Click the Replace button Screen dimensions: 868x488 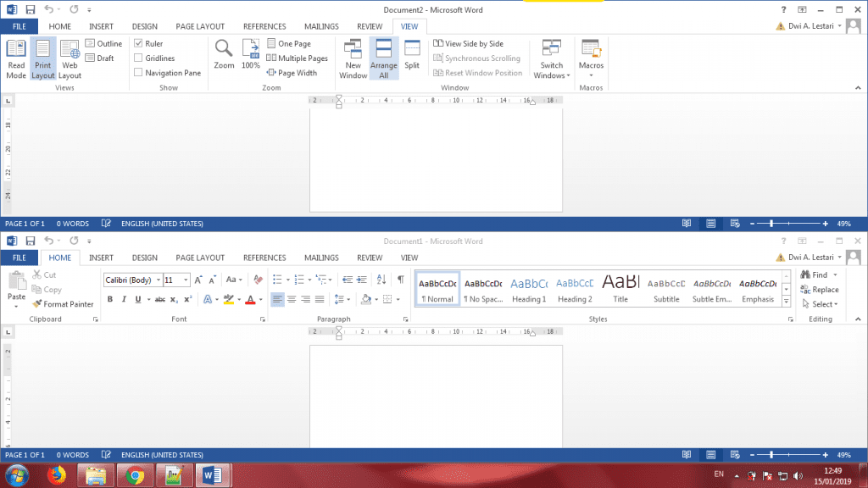819,290
